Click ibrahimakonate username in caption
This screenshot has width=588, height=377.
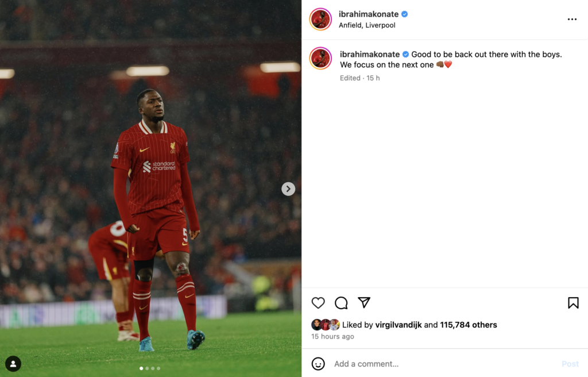click(x=370, y=54)
